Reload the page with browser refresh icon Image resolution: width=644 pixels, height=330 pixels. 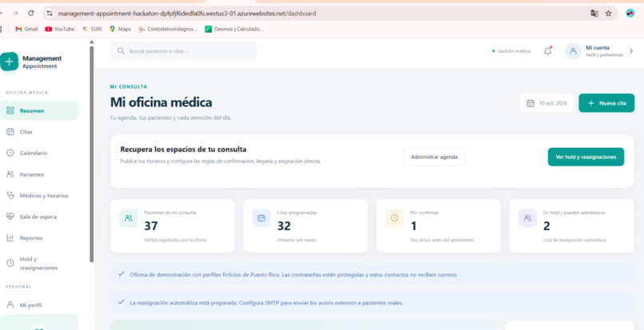[x=31, y=13]
